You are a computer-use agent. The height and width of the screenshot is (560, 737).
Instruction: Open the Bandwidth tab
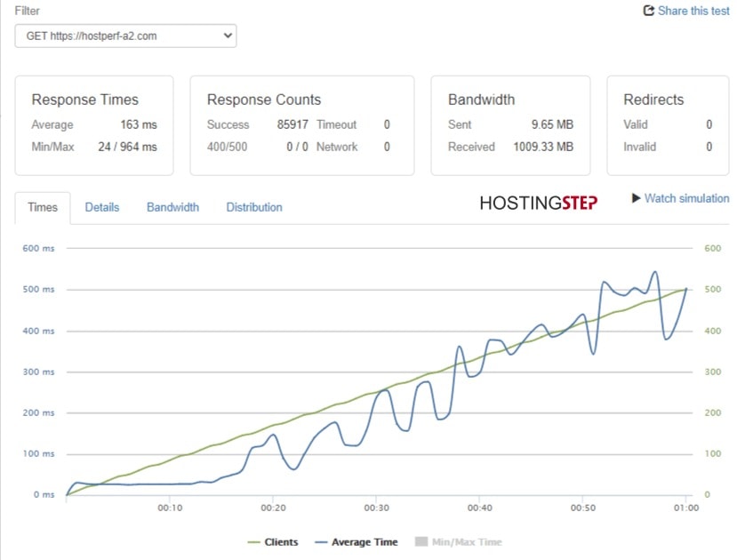pyautogui.click(x=172, y=207)
